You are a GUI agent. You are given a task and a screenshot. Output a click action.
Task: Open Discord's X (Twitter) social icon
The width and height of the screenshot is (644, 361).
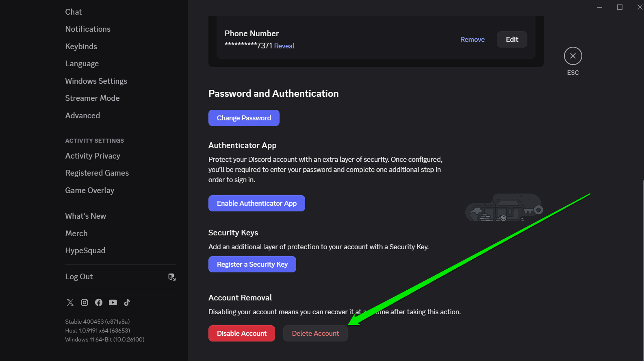tap(70, 302)
